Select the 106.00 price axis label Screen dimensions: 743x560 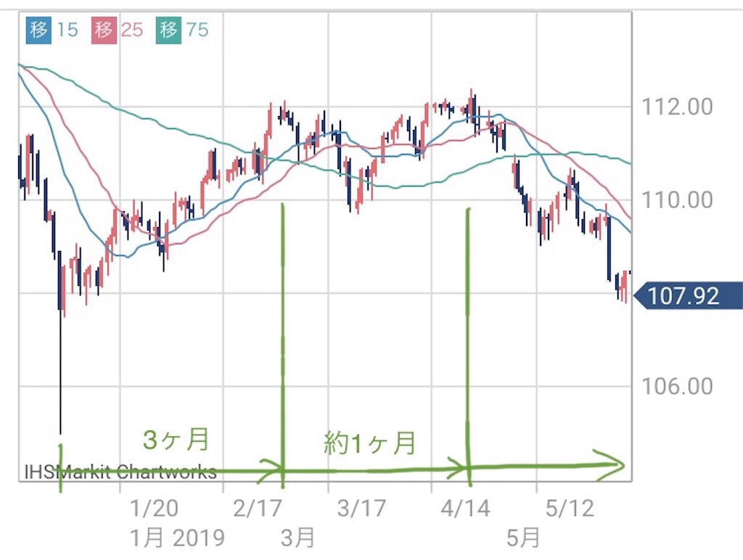click(x=677, y=386)
